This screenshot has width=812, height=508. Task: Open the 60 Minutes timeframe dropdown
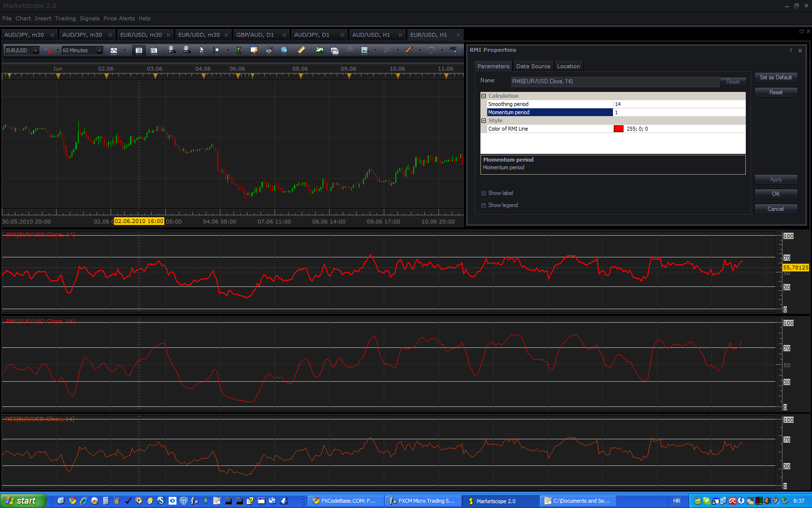pyautogui.click(x=99, y=50)
